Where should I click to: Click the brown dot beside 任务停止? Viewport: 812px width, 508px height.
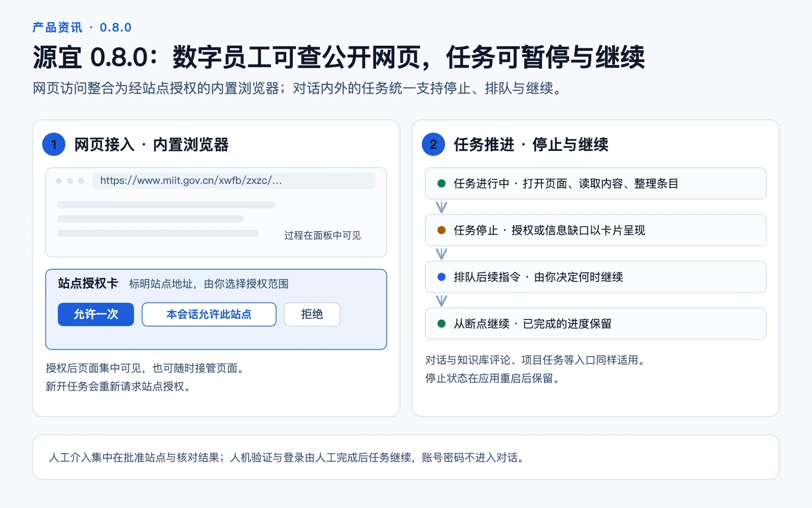(x=442, y=230)
